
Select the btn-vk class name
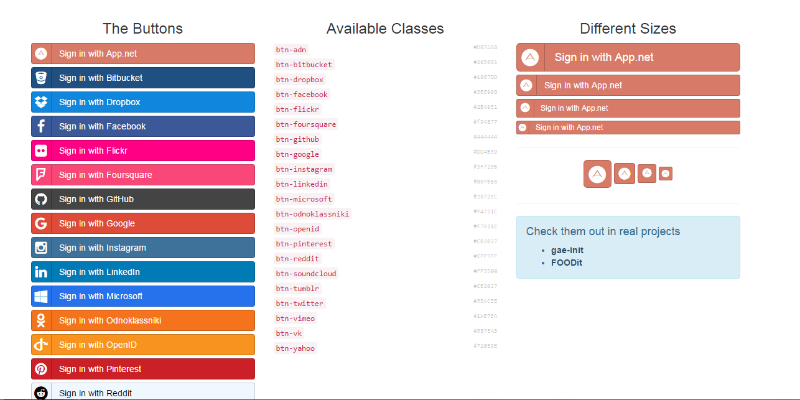(289, 333)
